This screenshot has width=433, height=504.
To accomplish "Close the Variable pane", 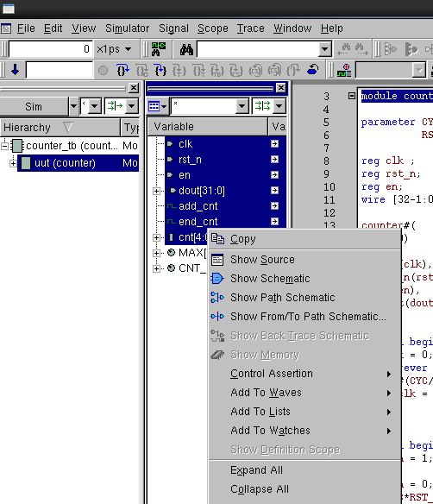I will pos(281,88).
